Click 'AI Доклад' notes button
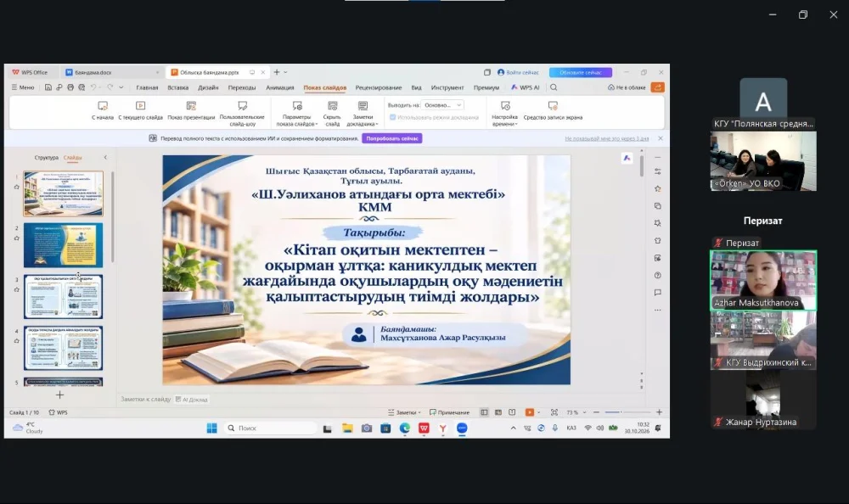The image size is (849, 504). pos(192,400)
